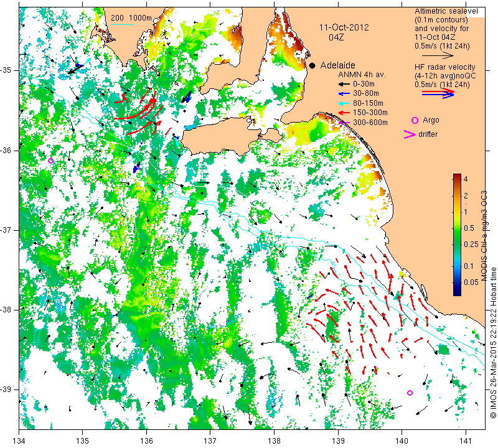498x448 pixels.
Task: Click the latitude axis label '-37'
Action: click(6, 230)
